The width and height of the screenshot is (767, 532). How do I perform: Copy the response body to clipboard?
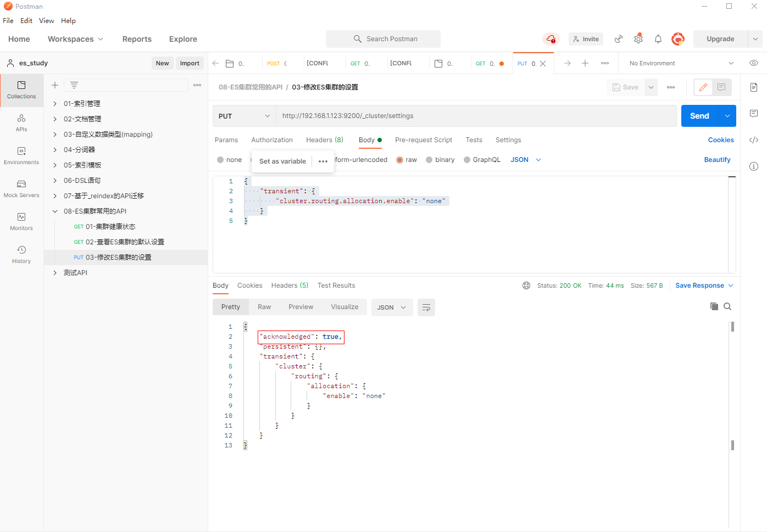click(714, 306)
